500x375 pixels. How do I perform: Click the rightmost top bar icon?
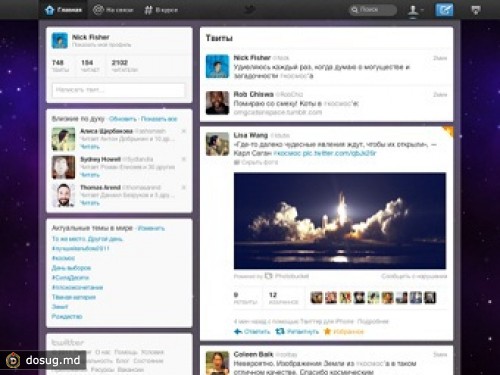coord(475,10)
